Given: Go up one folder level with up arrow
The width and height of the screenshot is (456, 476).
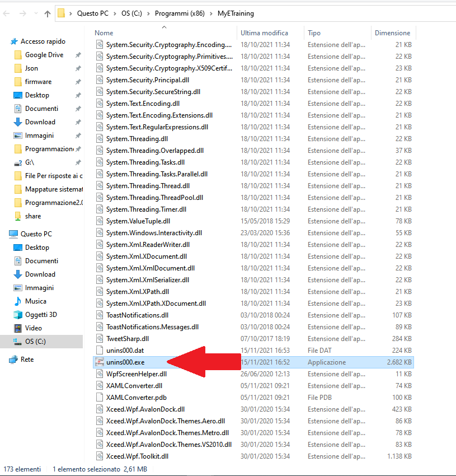Looking at the screenshot, I should tap(47, 14).
